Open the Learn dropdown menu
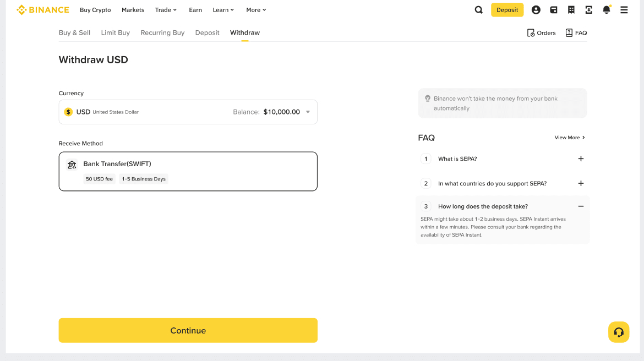Viewport: 644px width, 361px height. (223, 10)
